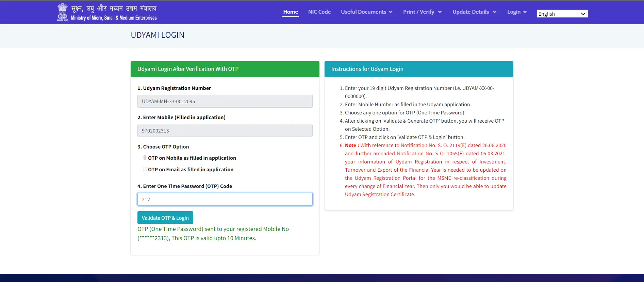This screenshot has width=644, height=282.
Task: Click the Enter Mobile number field
Action: click(225, 130)
